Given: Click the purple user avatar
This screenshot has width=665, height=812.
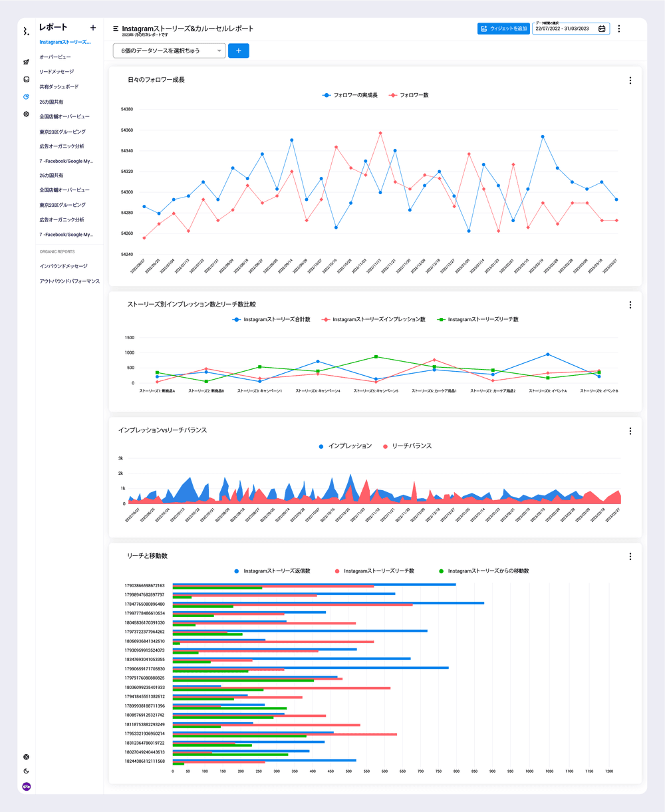Looking at the screenshot, I should (x=27, y=787).
